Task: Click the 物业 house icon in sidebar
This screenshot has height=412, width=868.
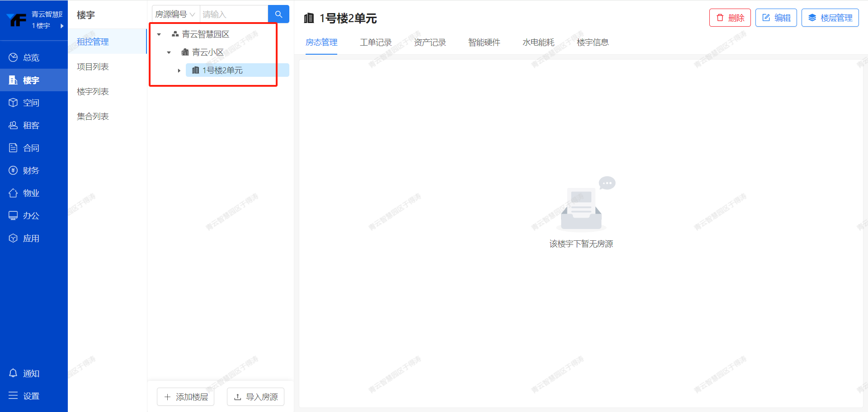Action: pyautogui.click(x=13, y=193)
